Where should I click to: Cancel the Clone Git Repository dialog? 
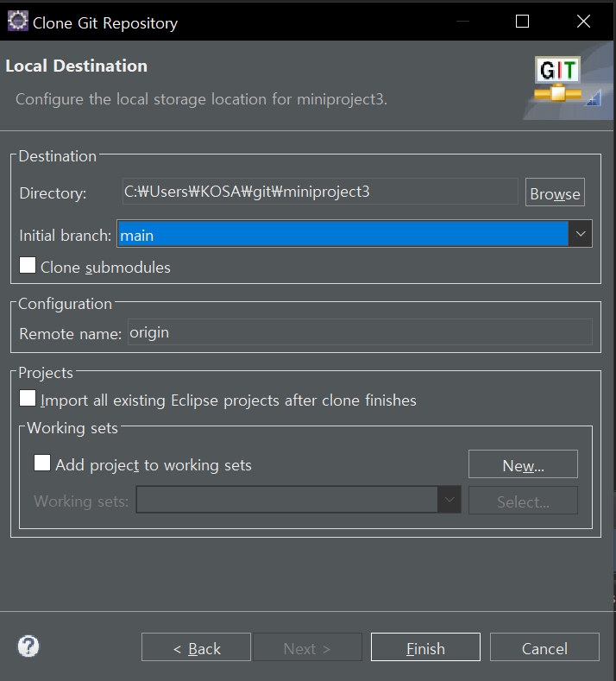tap(544, 647)
